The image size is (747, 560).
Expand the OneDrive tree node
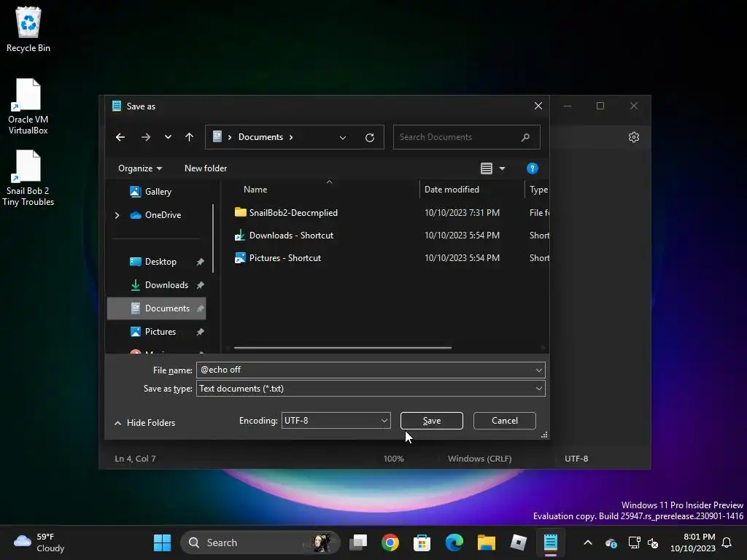point(117,215)
